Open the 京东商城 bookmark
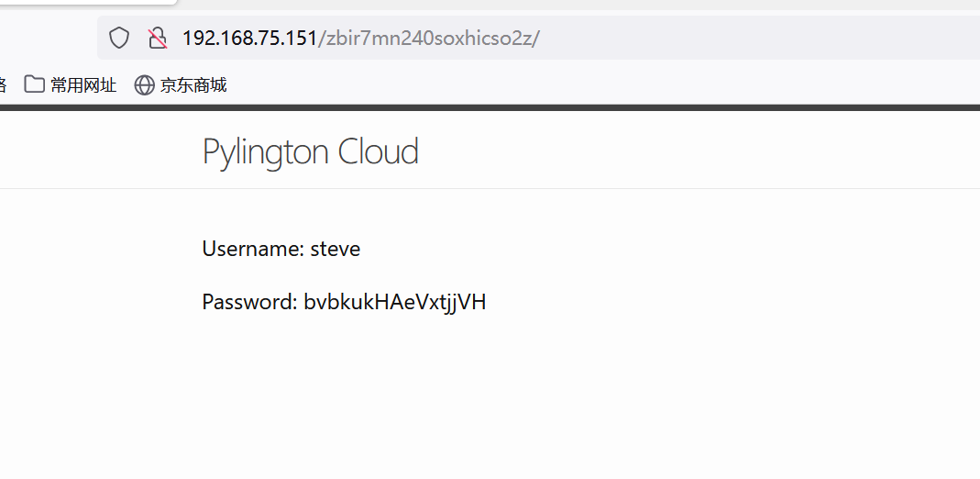 193,85
